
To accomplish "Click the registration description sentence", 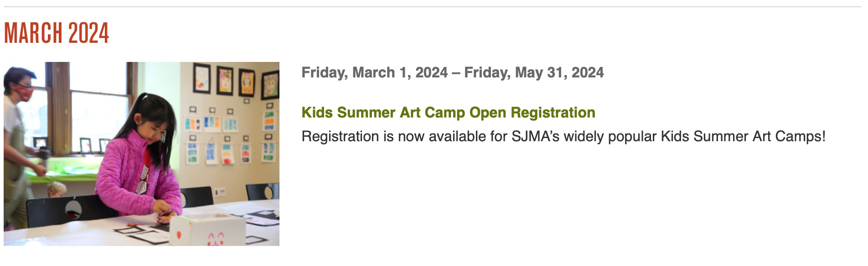I will 563,136.
